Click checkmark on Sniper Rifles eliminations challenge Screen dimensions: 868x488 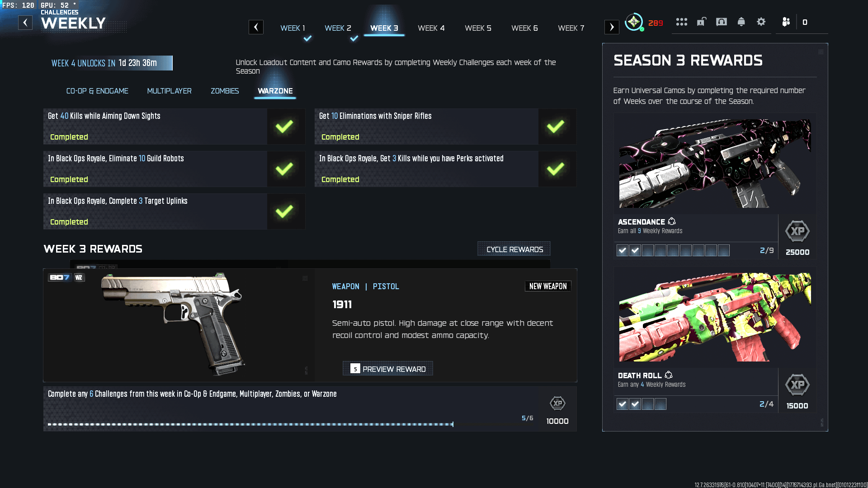[x=556, y=127]
